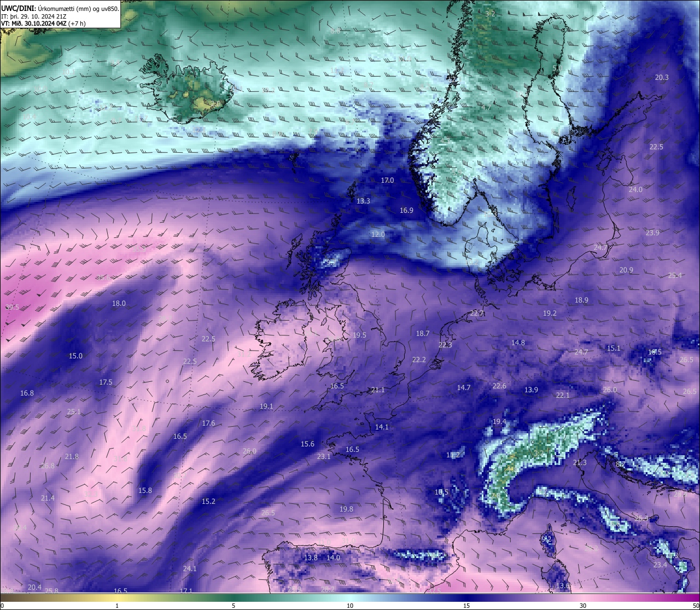Click the value 24.0 on the map
Viewport: 700px width, 610px height.
click(x=635, y=189)
